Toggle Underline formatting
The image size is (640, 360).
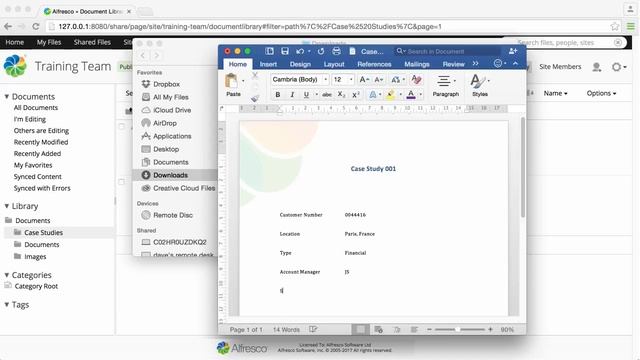306,95
